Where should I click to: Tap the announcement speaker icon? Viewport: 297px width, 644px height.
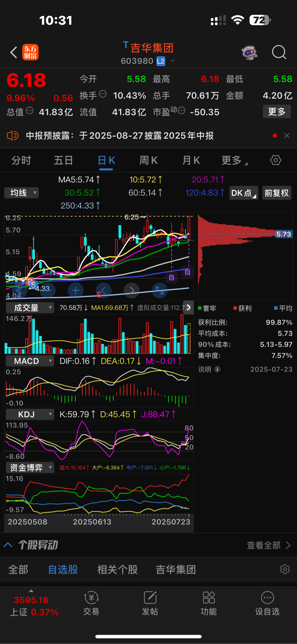pos(13,136)
